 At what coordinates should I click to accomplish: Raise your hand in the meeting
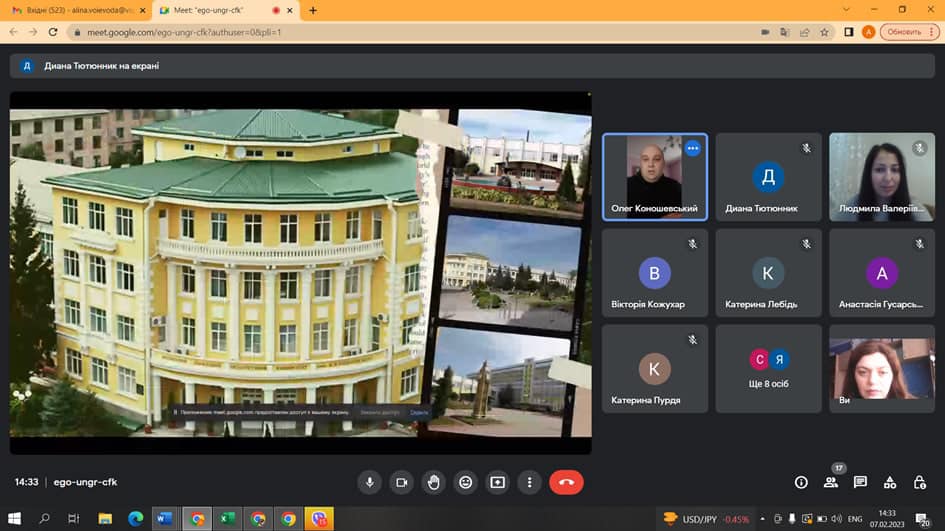[433, 482]
